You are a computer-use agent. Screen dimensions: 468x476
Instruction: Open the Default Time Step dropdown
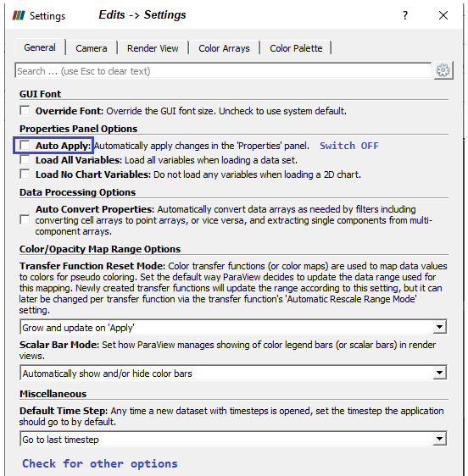coord(233,439)
